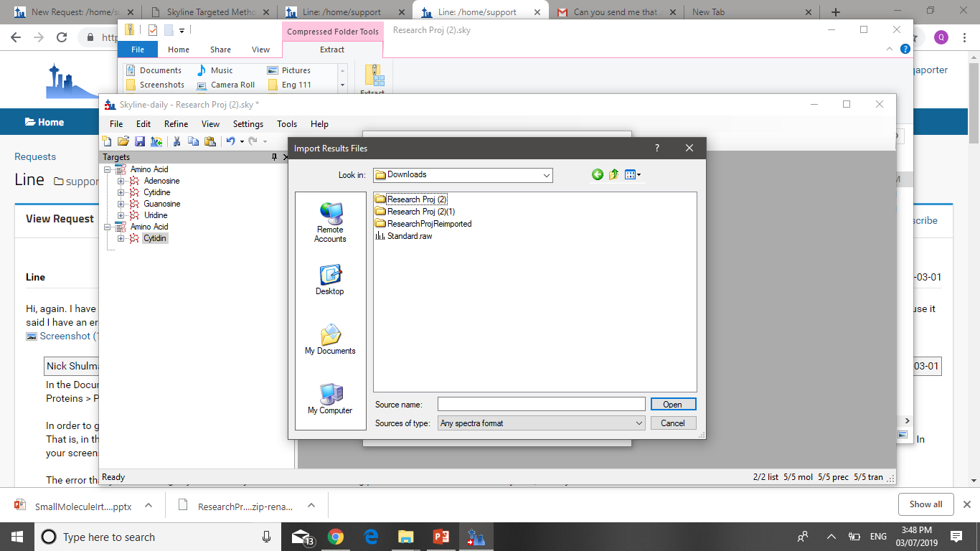This screenshot has height=551, width=980.
Task: Expand the Sources of type dropdown
Action: 639,423
